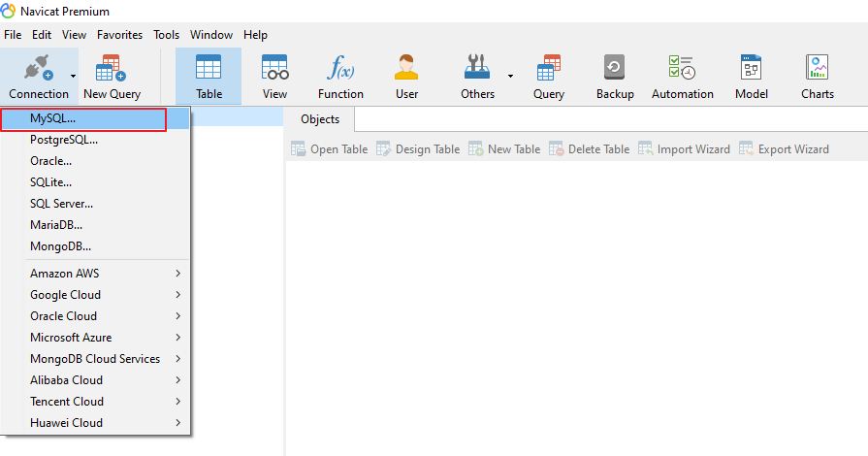Click the Open Table icon
The height and width of the screenshot is (456, 868).
[x=299, y=149]
